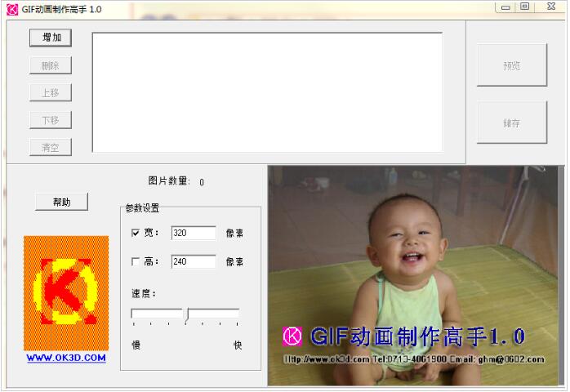The width and height of the screenshot is (570, 392).
Task: Open the WWW.OK3D.COM link
Action: coord(66,358)
